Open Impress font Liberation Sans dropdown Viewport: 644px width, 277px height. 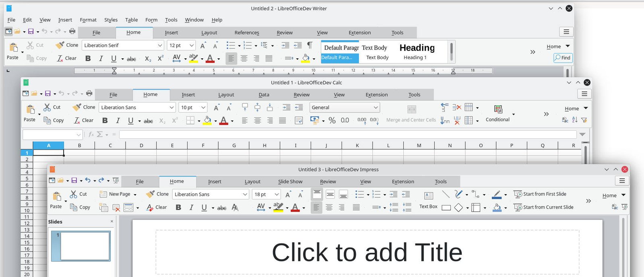click(245, 194)
